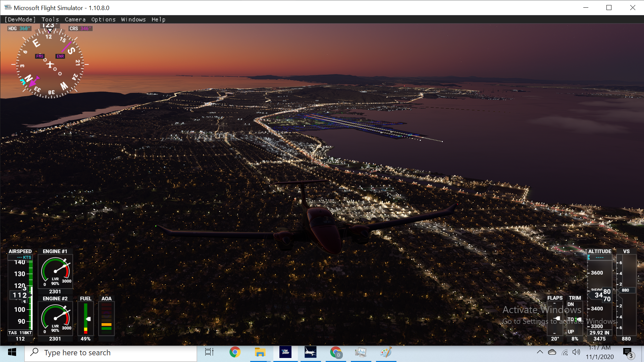The image size is (644, 362).
Task: Open the Options menu
Action: (103, 19)
